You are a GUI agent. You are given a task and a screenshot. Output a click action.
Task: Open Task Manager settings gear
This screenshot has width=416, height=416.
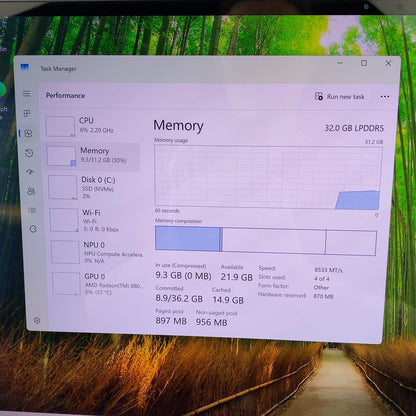(37, 320)
